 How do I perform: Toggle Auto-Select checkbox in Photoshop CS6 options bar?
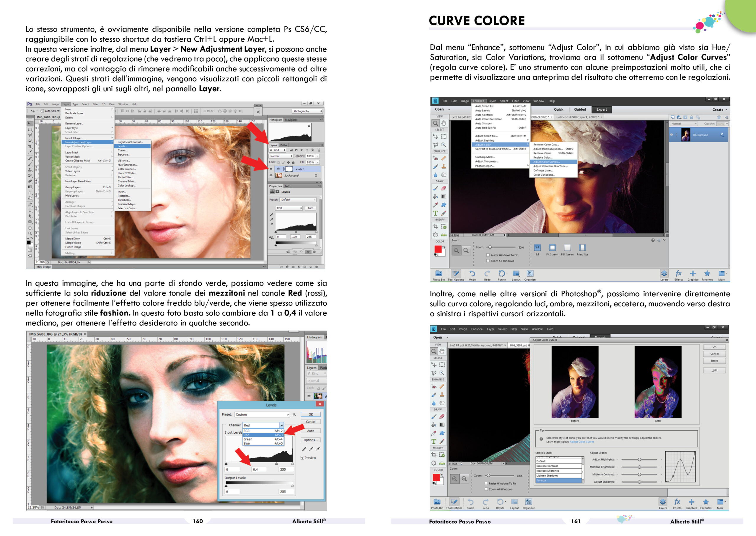[42, 111]
